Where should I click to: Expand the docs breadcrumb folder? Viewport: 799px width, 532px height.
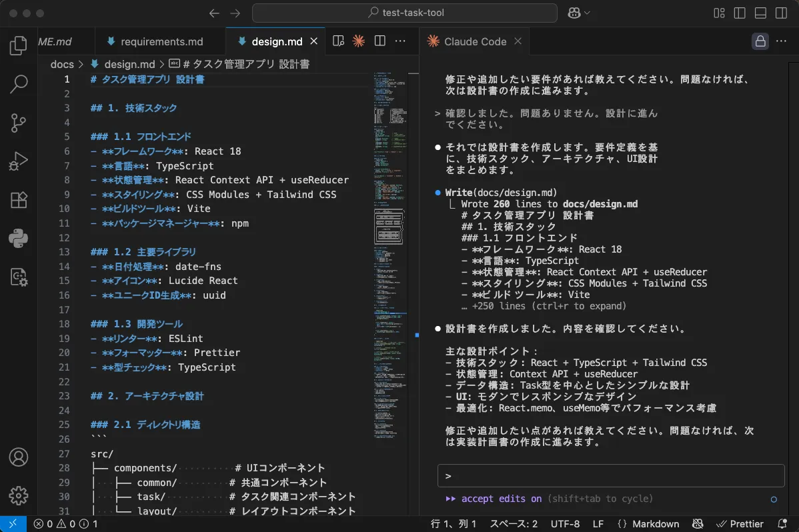[62, 65]
